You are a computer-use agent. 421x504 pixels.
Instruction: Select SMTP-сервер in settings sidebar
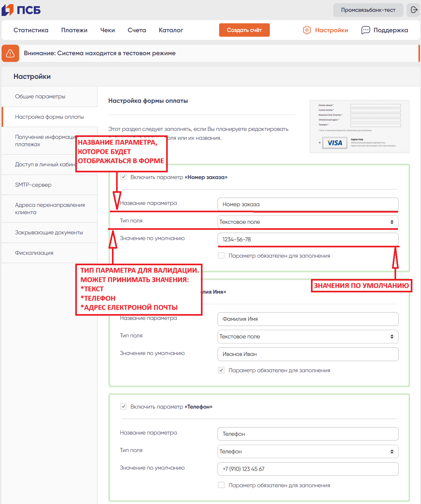click(x=33, y=185)
